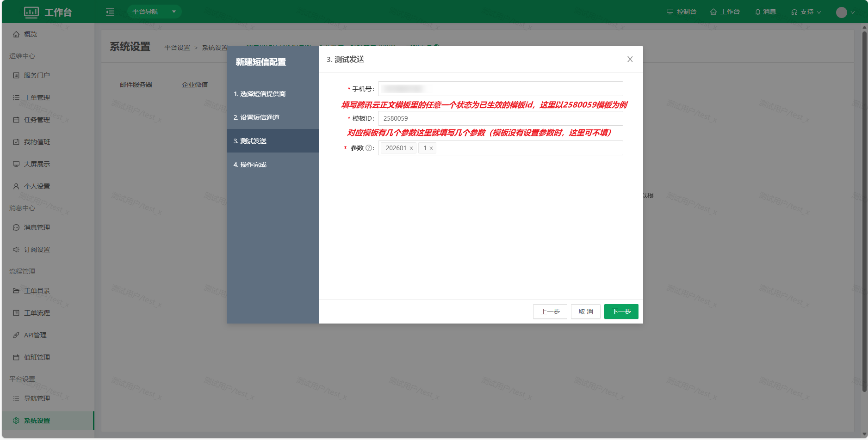Click the 手机号 input field
This screenshot has width=868, height=440.
[500, 89]
